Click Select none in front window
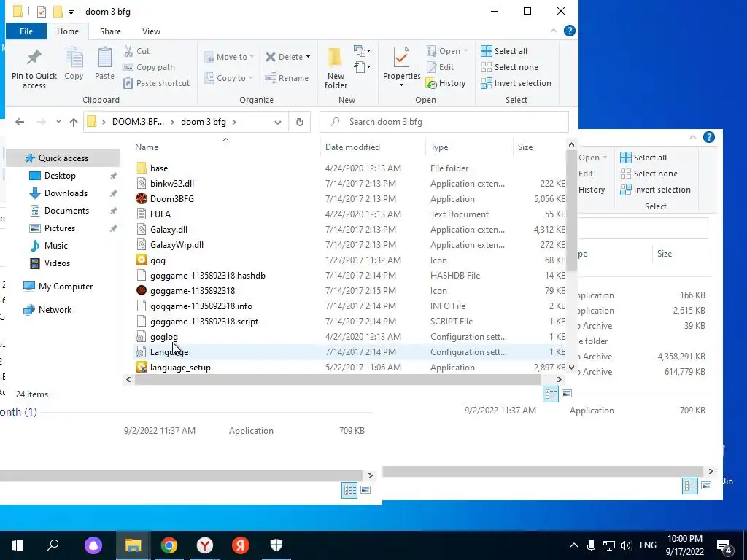Image resolution: width=747 pixels, height=560 pixels. (509, 67)
